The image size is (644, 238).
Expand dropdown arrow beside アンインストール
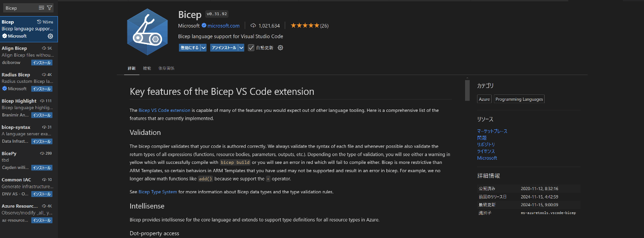[241, 47]
